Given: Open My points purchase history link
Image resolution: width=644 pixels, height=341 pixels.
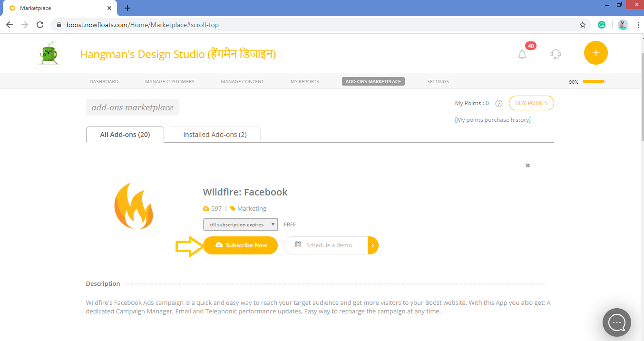Looking at the screenshot, I should click(x=493, y=120).
